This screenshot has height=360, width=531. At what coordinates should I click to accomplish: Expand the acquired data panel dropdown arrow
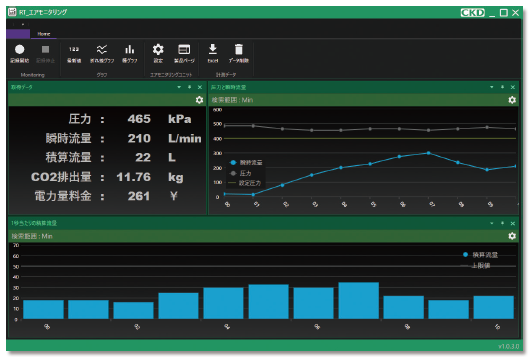pos(179,87)
